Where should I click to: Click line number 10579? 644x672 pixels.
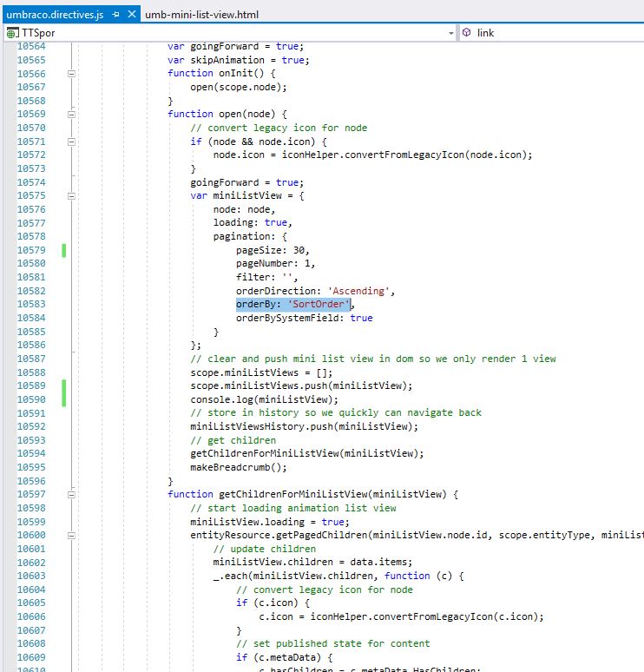click(31, 250)
